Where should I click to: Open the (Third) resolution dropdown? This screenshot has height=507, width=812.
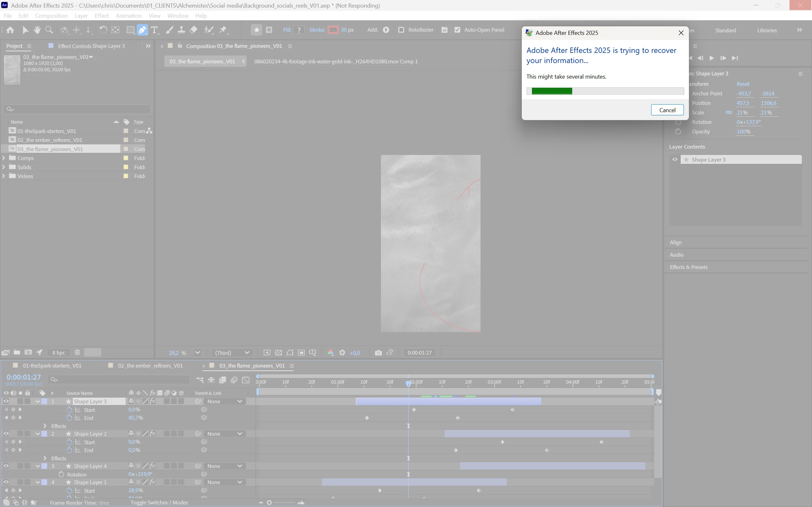[x=232, y=353]
